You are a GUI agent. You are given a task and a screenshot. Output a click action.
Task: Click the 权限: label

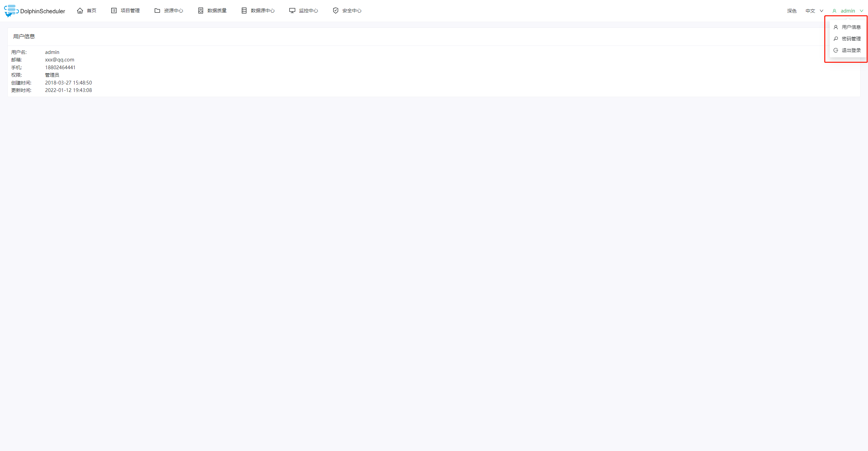(17, 75)
